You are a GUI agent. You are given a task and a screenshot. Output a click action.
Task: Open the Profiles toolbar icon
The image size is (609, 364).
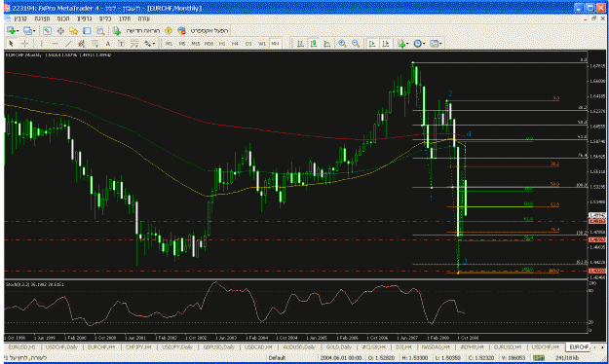point(27,30)
